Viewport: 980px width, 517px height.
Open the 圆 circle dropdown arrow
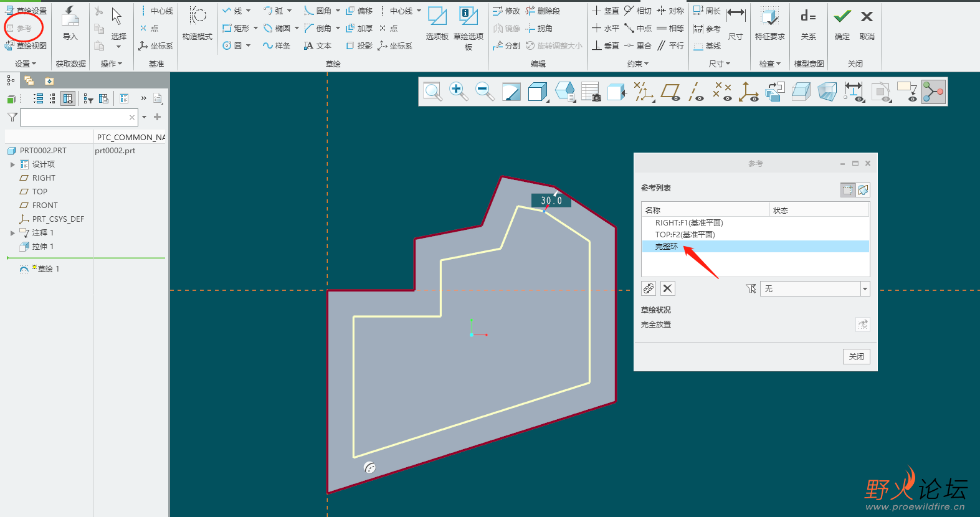[248, 45]
